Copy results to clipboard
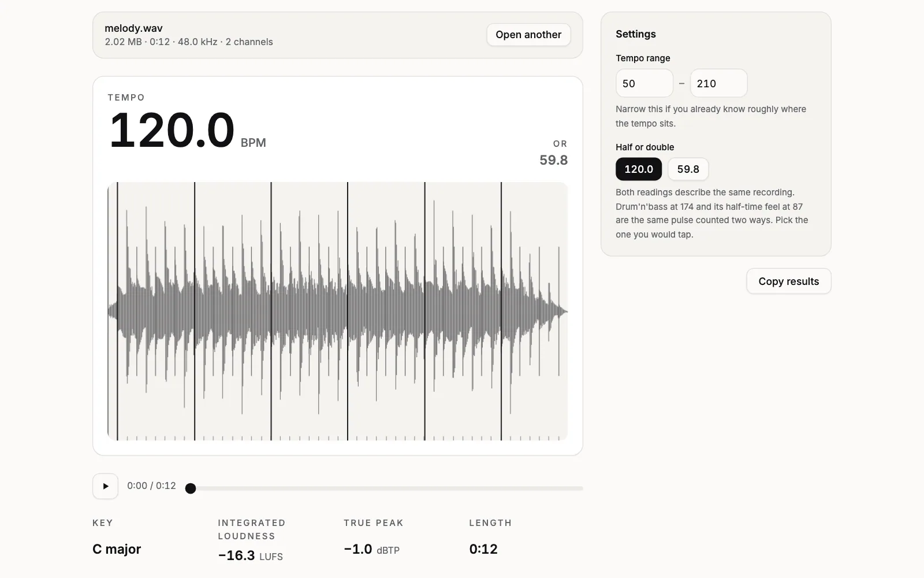 pyautogui.click(x=788, y=281)
